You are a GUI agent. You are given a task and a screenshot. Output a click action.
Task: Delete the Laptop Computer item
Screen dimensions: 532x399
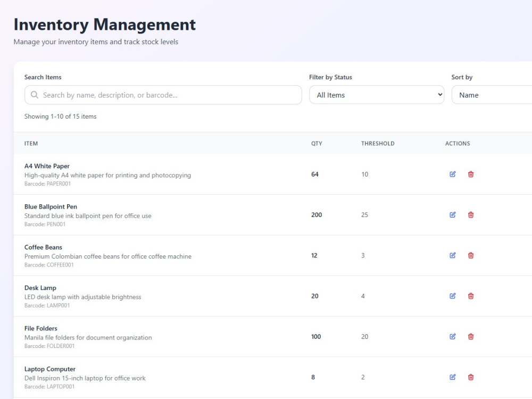471,377
